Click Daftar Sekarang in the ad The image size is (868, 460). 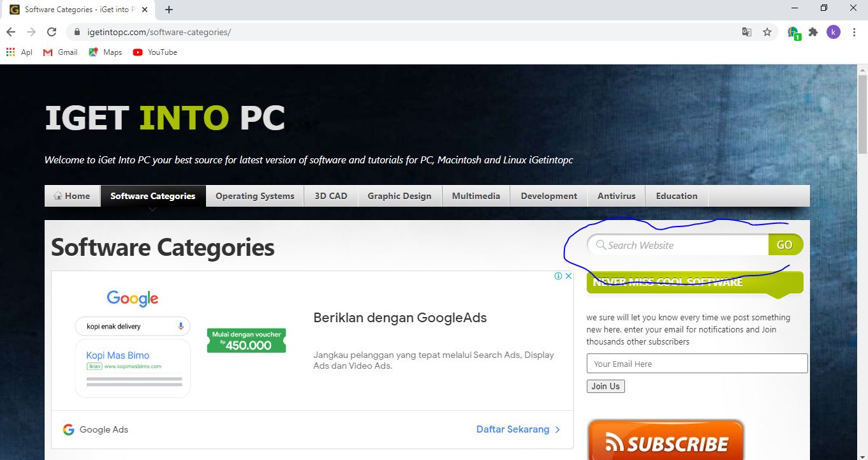click(x=519, y=429)
